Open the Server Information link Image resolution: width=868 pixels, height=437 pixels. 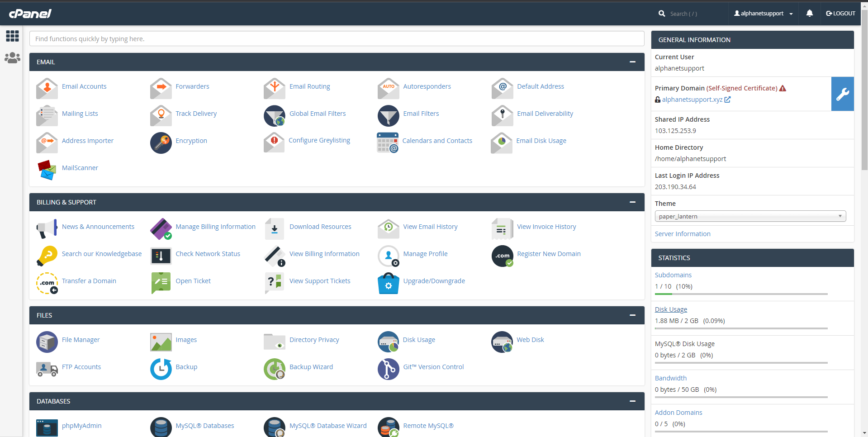(x=683, y=234)
